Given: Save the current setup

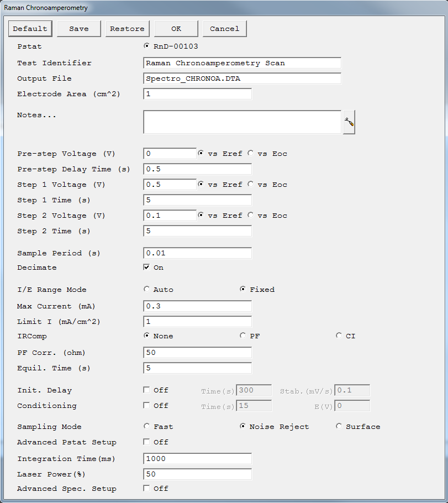Looking at the screenshot, I should [x=79, y=29].
